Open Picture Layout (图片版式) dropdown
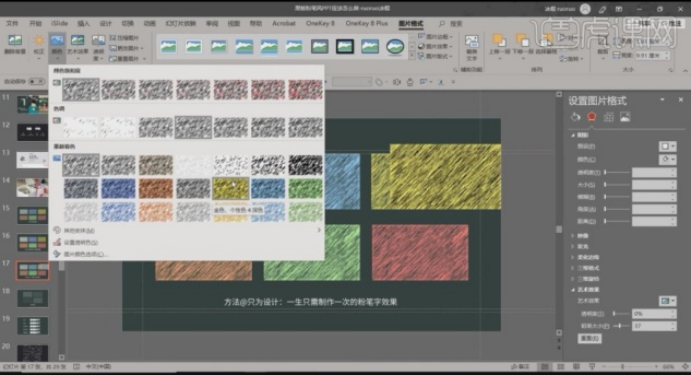 [x=435, y=56]
